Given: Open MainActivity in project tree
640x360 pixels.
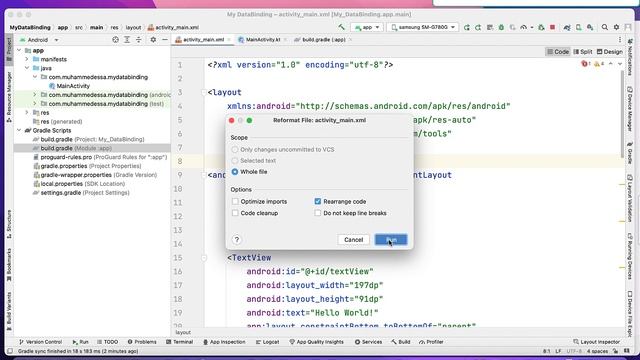Looking at the screenshot, I should point(73,86).
